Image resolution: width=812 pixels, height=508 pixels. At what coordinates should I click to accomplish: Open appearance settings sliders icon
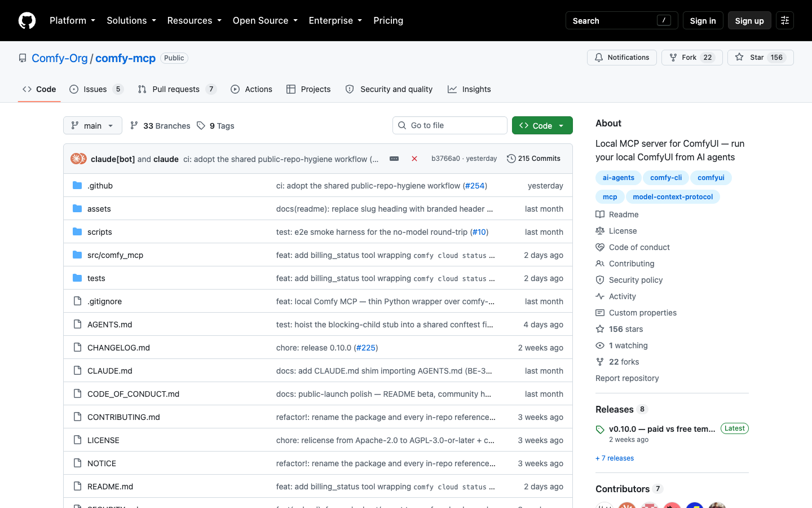(785, 20)
